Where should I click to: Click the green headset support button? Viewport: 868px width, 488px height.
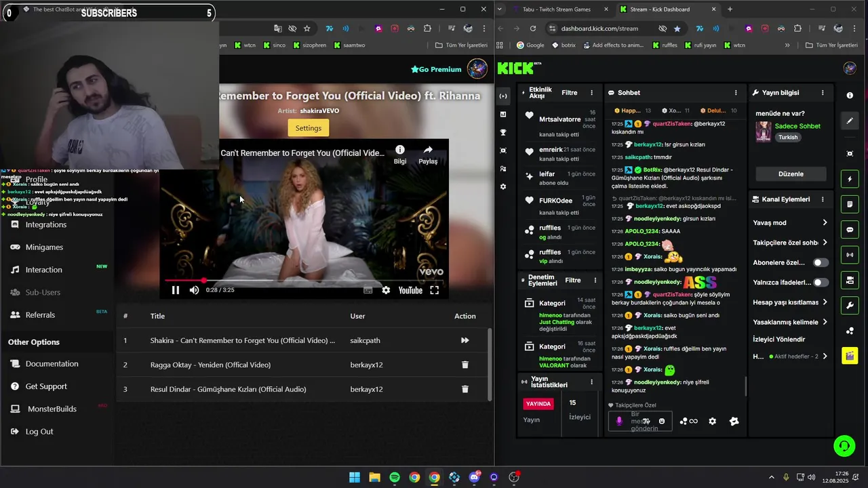[844, 446]
